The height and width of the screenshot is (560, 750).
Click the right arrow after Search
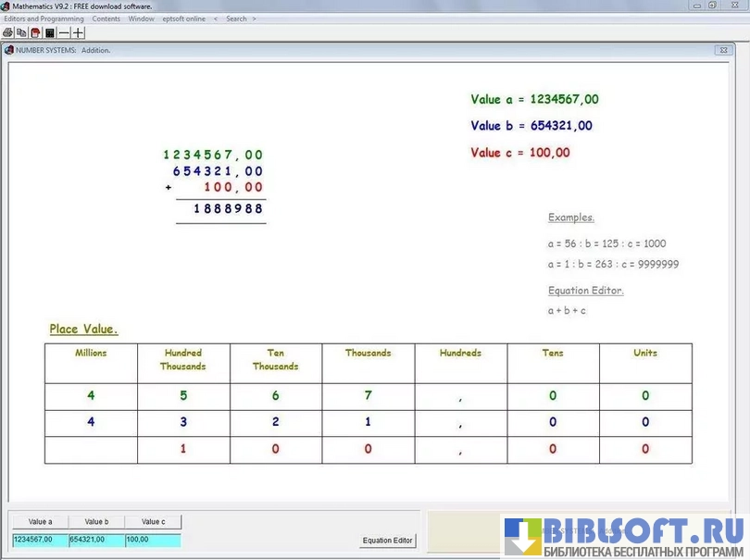256,19
